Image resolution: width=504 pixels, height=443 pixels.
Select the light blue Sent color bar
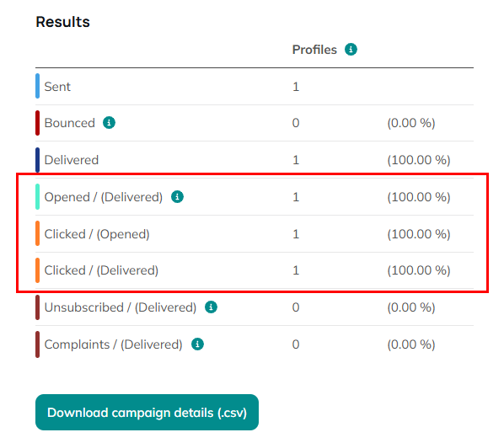coord(37,86)
